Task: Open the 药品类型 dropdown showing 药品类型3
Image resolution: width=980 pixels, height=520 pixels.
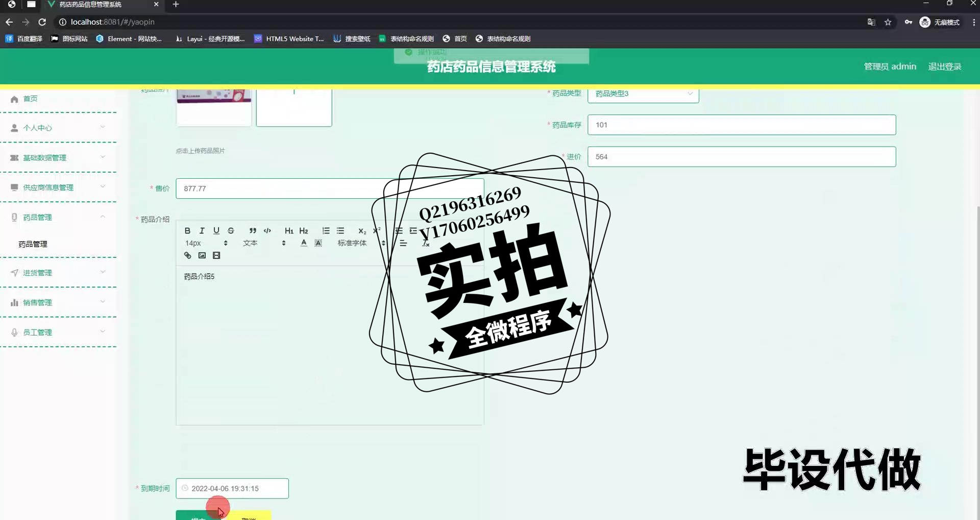Action: pyautogui.click(x=643, y=94)
